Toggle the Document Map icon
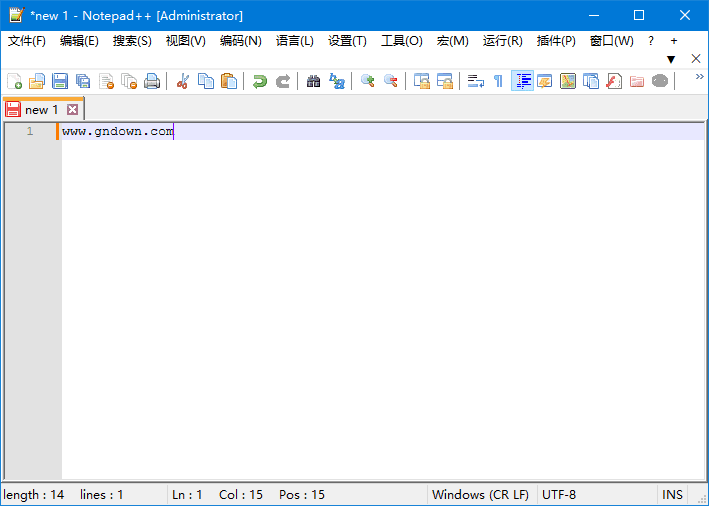Viewport: 709px width, 507px height. [x=568, y=81]
